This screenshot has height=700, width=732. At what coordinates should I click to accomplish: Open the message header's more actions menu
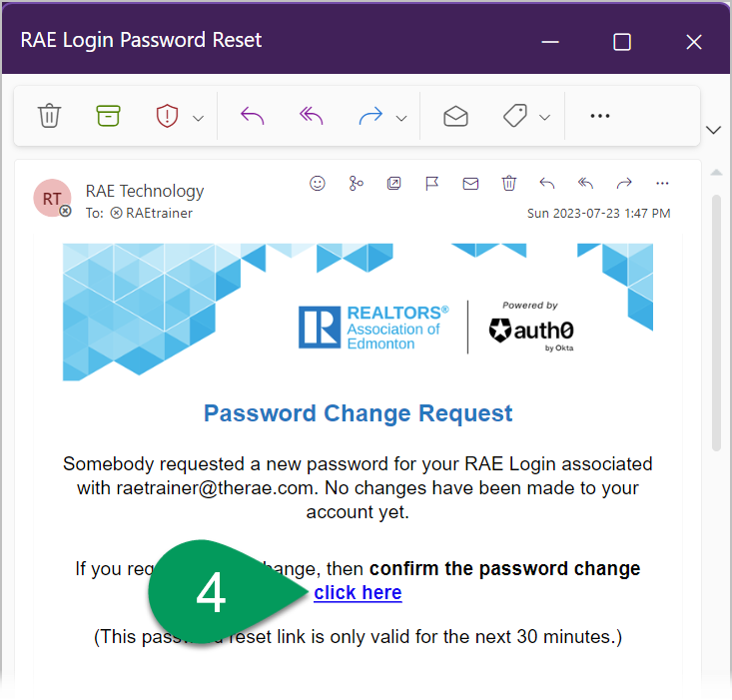[x=662, y=183]
